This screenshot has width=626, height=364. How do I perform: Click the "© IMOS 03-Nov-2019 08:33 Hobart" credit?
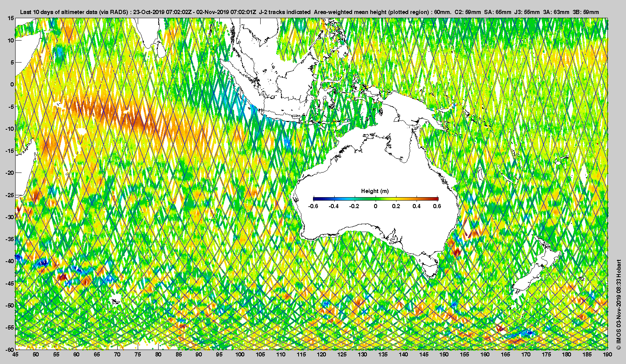click(x=618, y=305)
